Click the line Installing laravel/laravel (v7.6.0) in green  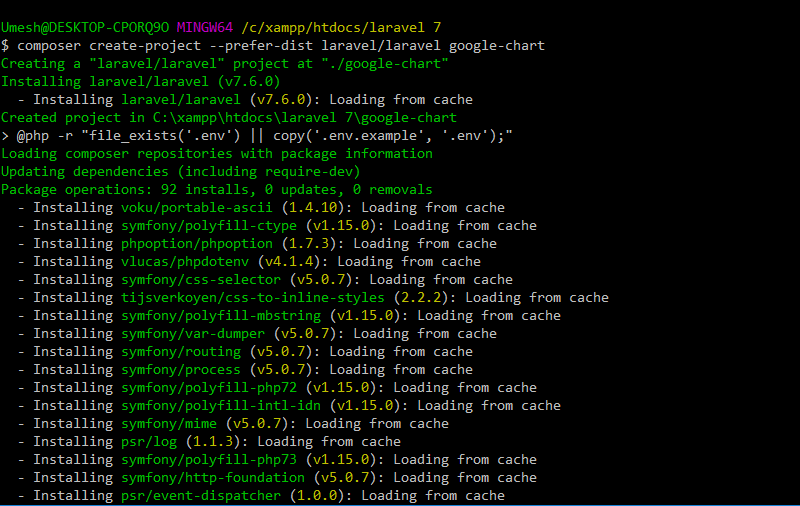coord(141,82)
